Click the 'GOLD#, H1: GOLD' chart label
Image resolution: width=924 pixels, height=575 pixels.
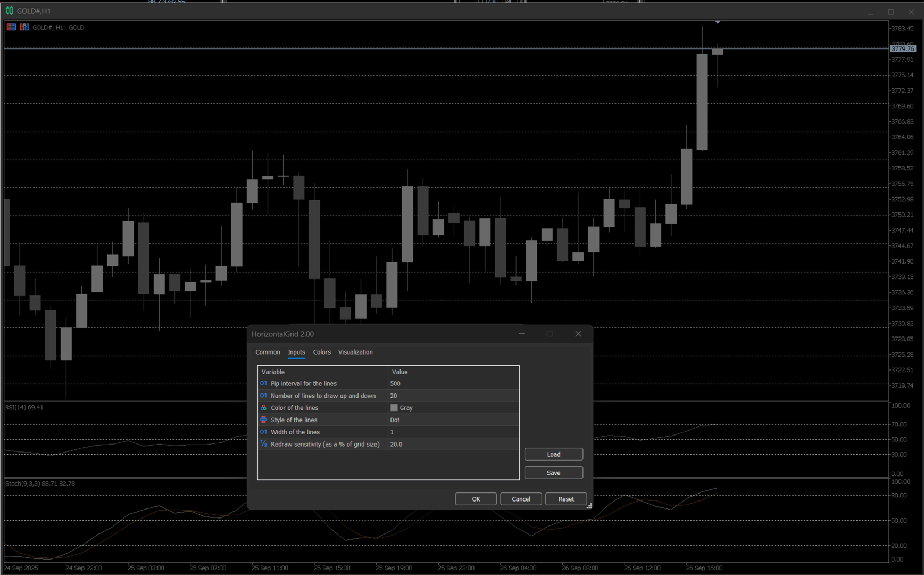[58, 27]
